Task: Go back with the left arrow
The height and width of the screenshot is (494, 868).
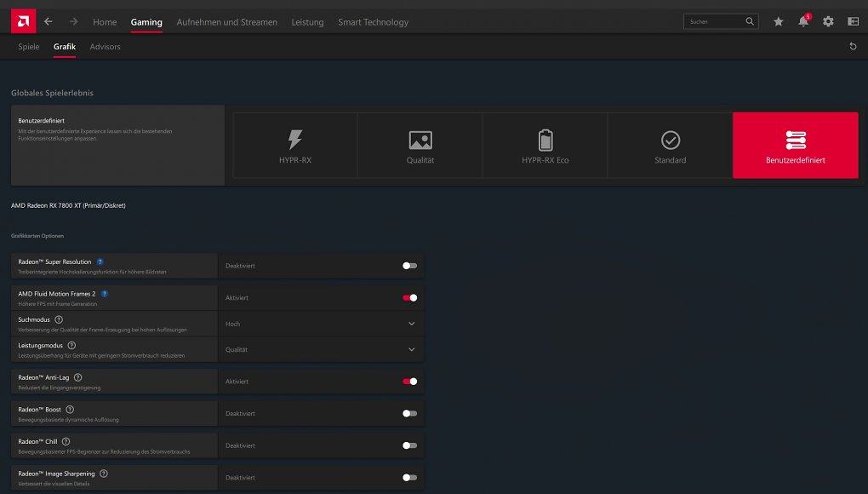Action: coord(49,21)
